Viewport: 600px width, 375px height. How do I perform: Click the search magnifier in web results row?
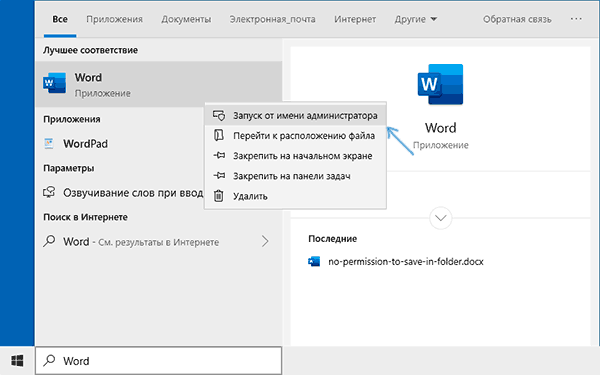(x=49, y=241)
